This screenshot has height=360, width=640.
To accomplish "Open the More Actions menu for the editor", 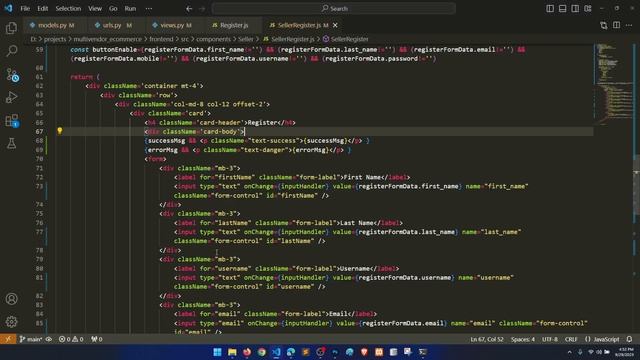I will [629, 25].
